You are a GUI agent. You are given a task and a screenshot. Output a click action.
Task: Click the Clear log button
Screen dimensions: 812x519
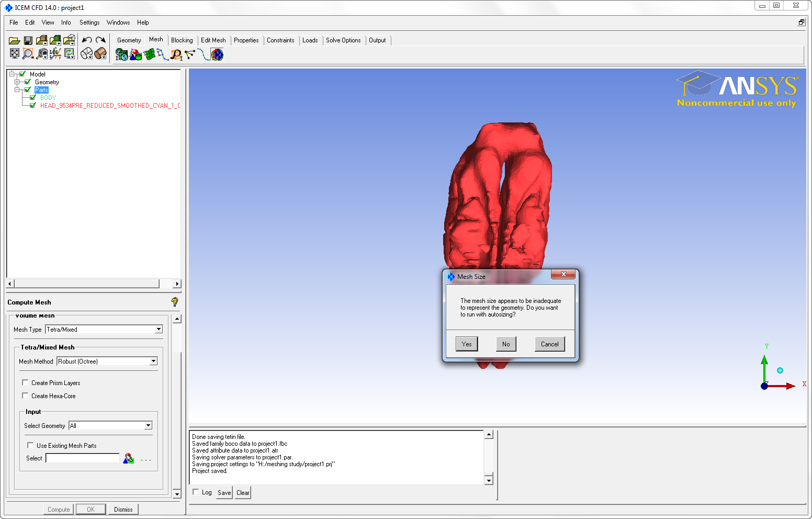(x=243, y=492)
